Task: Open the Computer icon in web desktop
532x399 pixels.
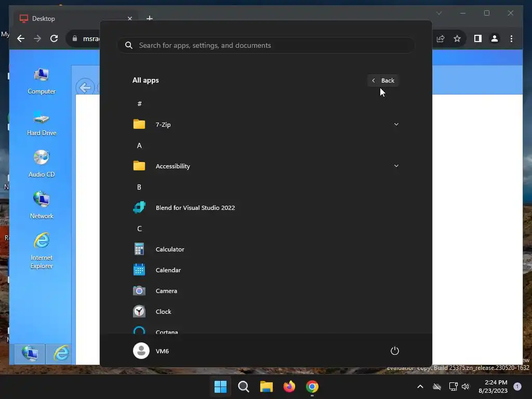Action: click(42, 82)
